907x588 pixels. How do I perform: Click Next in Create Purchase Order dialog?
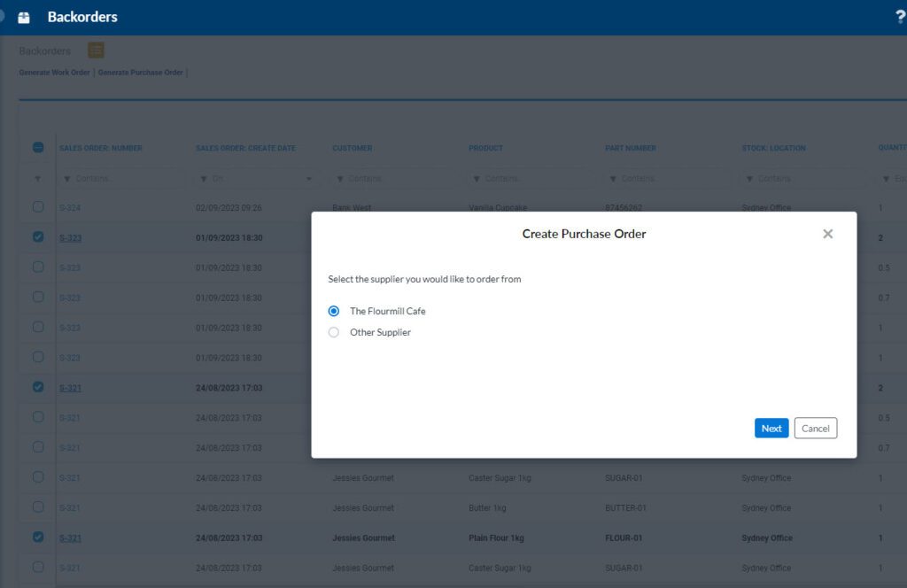[x=771, y=429]
